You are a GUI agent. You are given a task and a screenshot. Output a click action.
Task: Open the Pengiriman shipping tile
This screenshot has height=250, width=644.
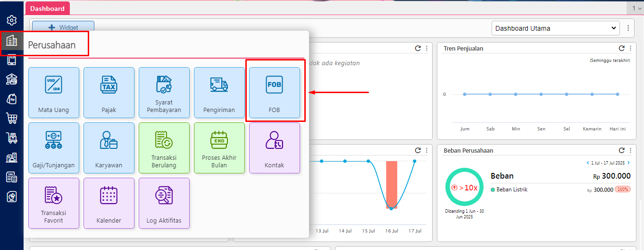point(219,93)
